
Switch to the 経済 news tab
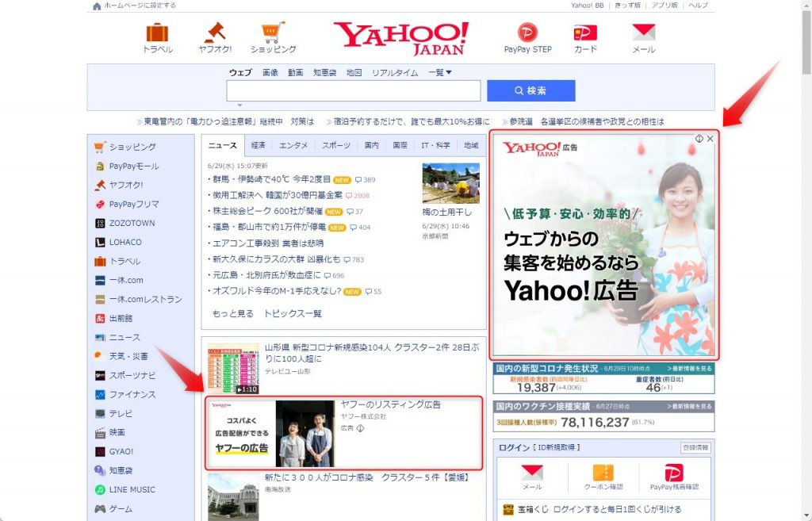(x=258, y=146)
